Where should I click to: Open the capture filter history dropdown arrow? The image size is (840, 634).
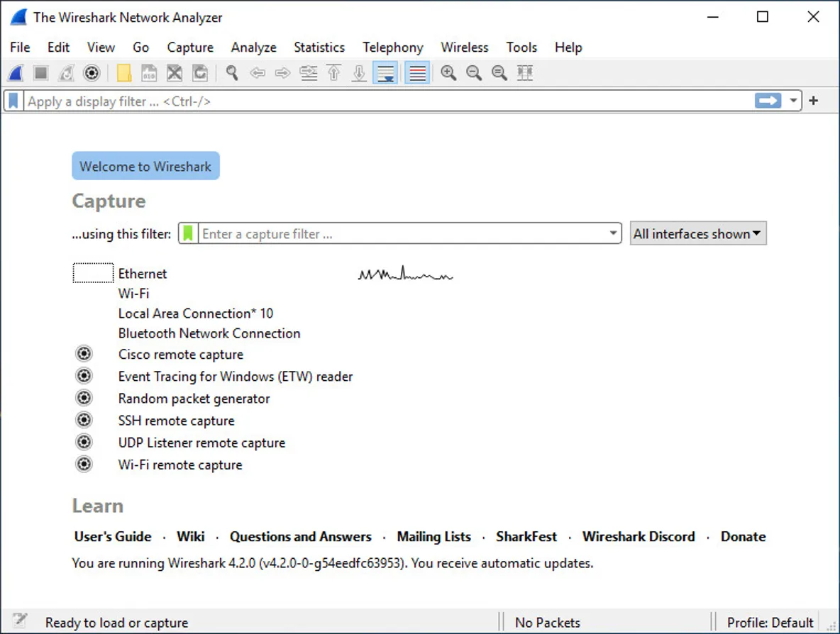[x=613, y=234]
